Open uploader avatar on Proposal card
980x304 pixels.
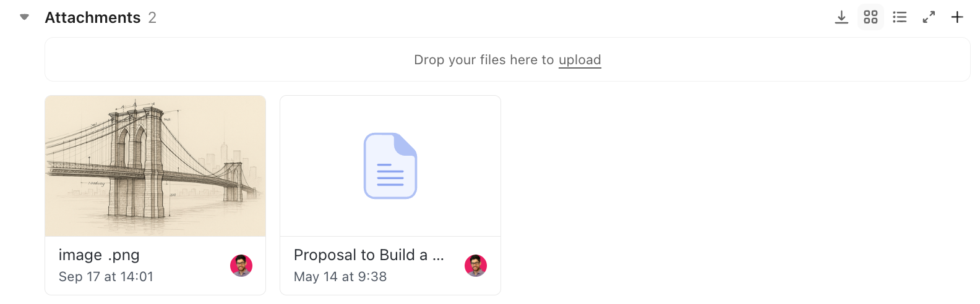476,266
